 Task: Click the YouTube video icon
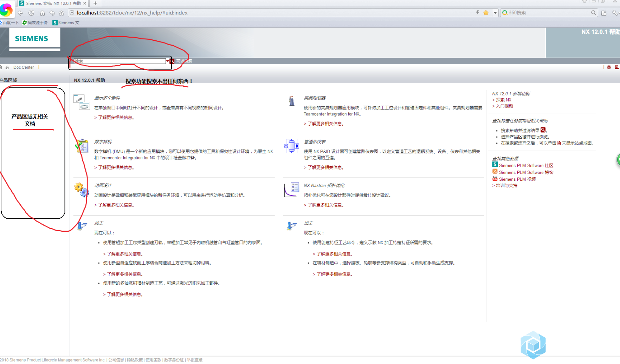pyautogui.click(x=495, y=178)
